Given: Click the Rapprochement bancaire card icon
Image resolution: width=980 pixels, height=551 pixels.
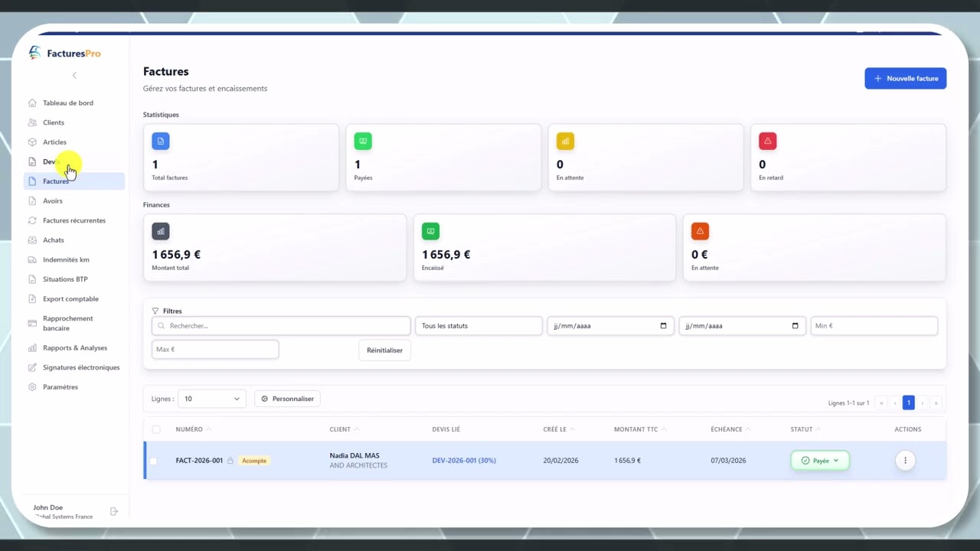Looking at the screenshot, I should click(32, 323).
